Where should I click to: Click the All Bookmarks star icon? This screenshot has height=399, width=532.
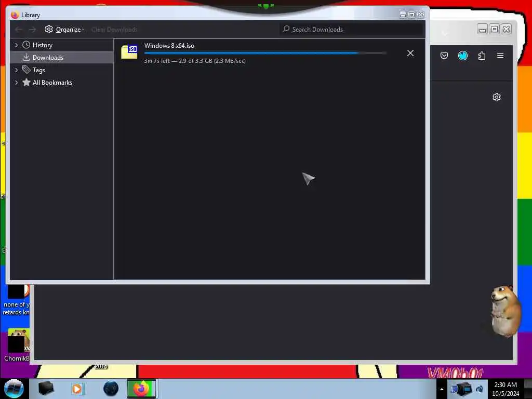[26, 82]
